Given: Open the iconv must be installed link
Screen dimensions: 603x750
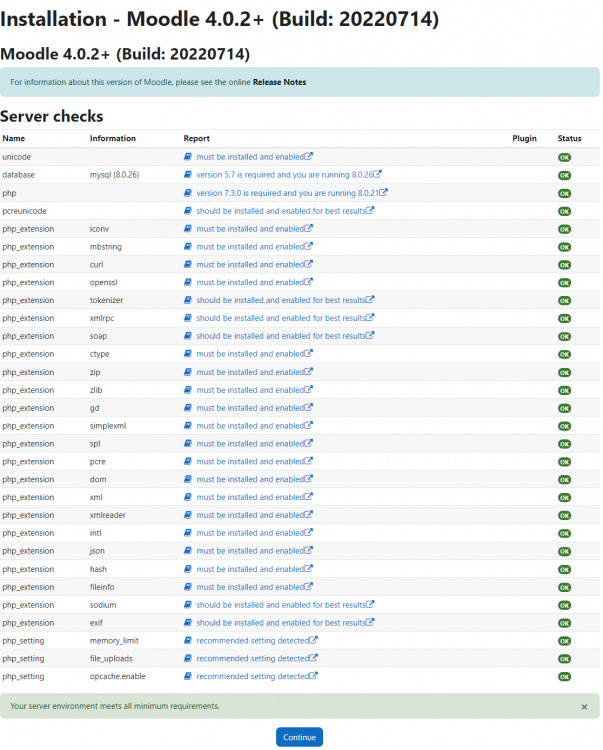Looking at the screenshot, I should pyautogui.click(x=250, y=229).
